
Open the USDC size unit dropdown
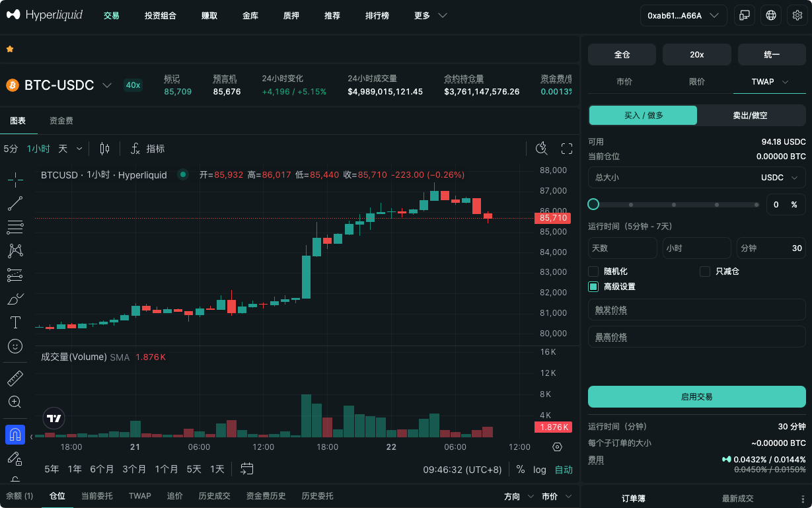point(781,178)
